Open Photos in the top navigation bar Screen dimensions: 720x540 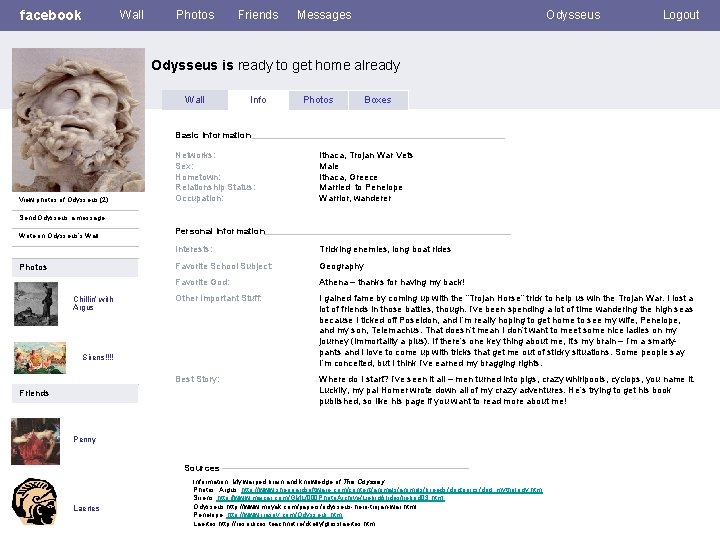click(195, 15)
